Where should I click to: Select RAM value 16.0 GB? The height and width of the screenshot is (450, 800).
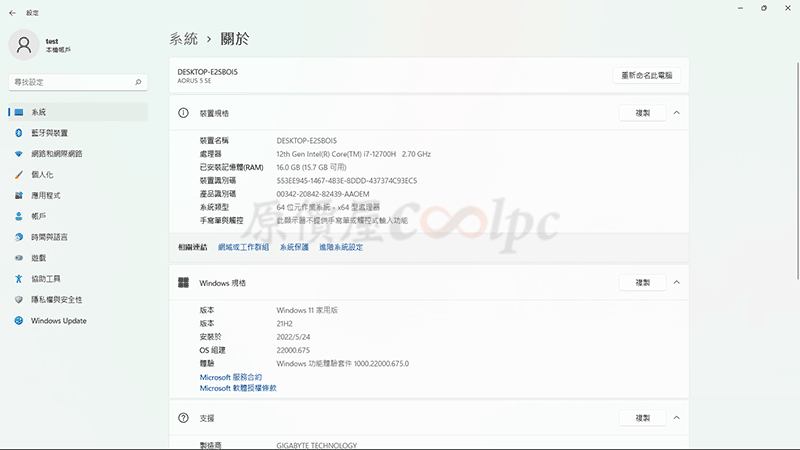(311, 167)
